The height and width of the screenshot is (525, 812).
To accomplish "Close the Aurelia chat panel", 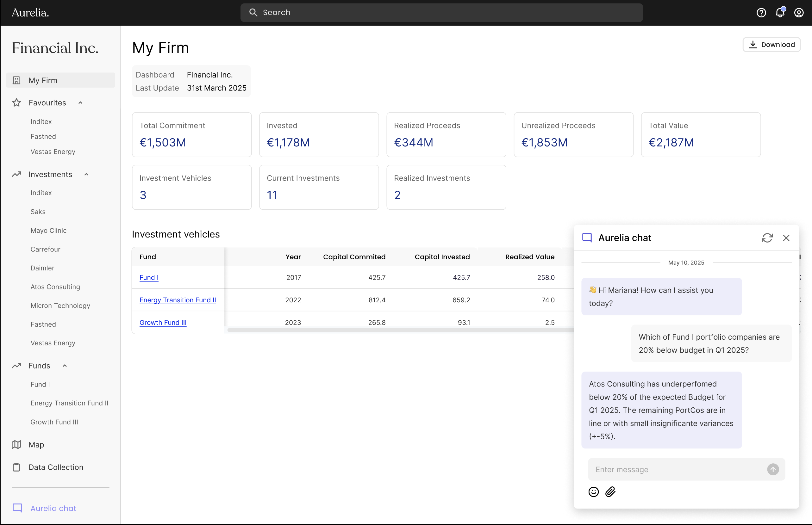I will [x=786, y=238].
